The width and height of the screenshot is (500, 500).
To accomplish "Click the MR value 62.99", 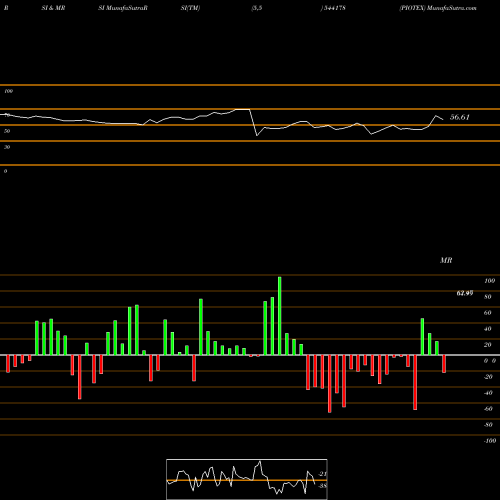I will (465, 293).
